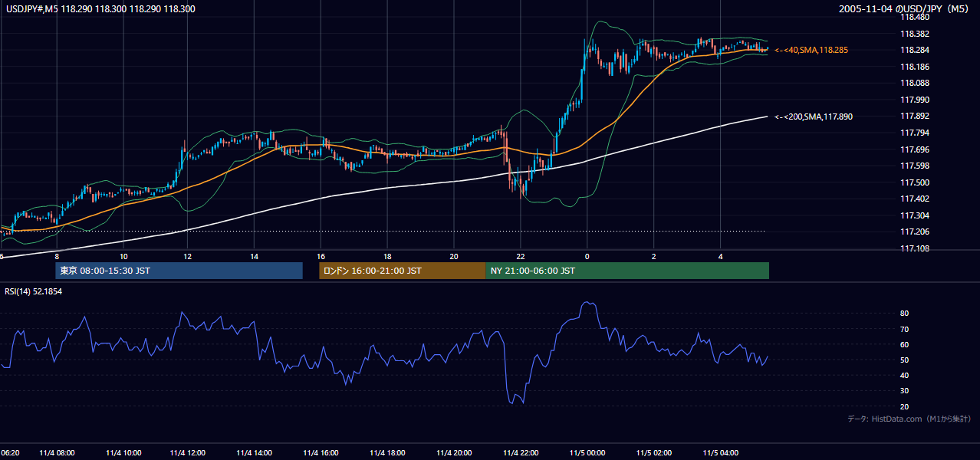Screen dimensions: 980x460
Task: Click the 117.598 price axis label
Action: [x=914, y=166]
